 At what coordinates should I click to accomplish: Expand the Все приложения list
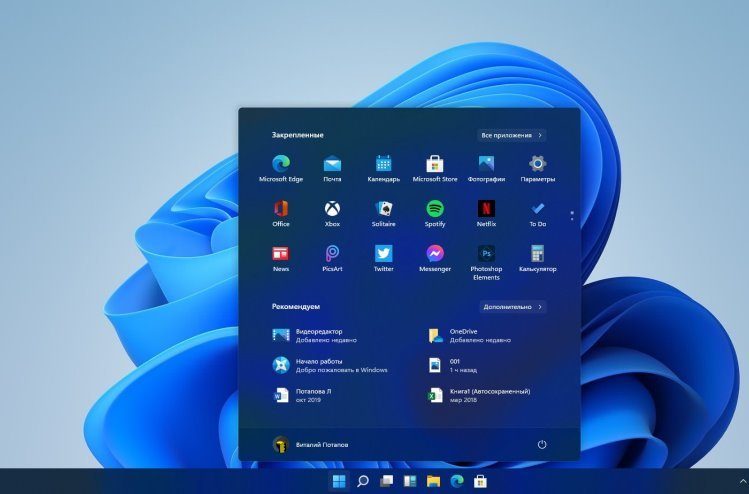[x=511, y=134]
